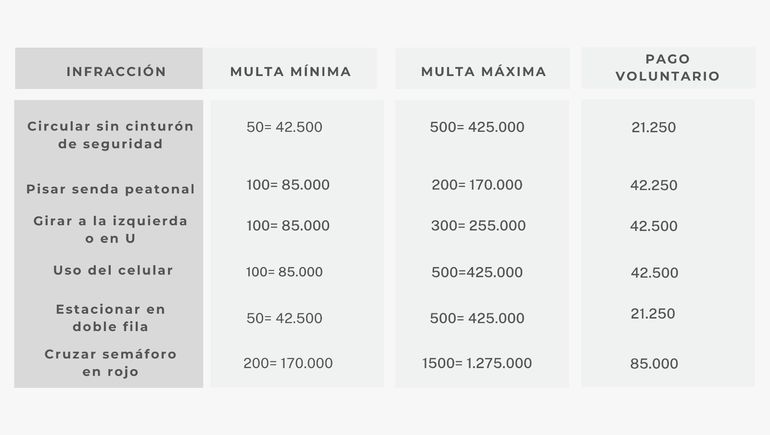Screen dimensions: 770x435
Task: Click the 200= 170.000 minimum fine value
Action: click(x=288, y=363)
